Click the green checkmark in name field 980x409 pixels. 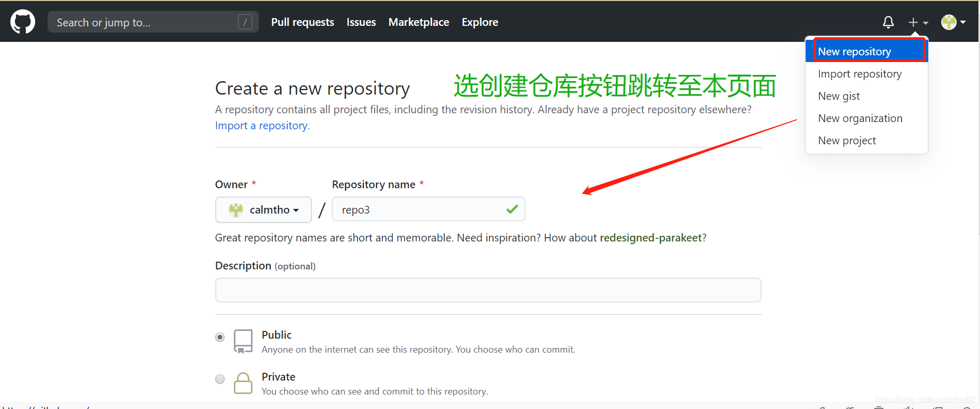point(512,209)
